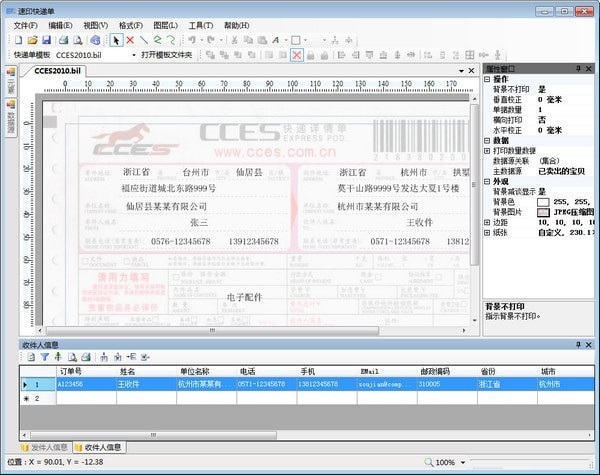This screenshot has height=475, width=600.
Task: Click the horizontal scrollbar of recipient table
Action: [x=153, y=435]
